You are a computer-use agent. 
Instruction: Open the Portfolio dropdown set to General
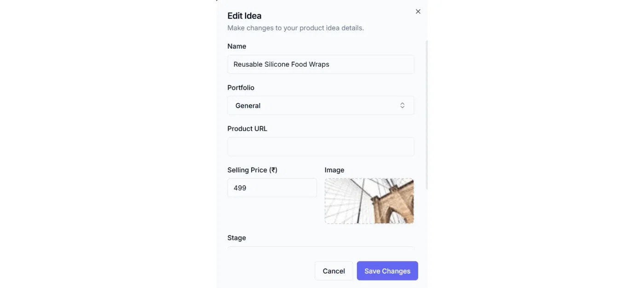coord(320,105)
